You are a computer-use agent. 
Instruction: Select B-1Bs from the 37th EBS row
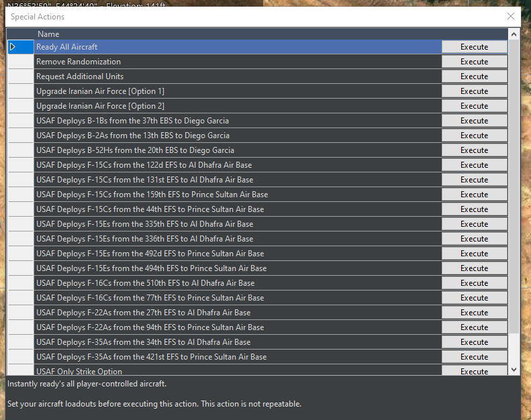tap(238, 121)
